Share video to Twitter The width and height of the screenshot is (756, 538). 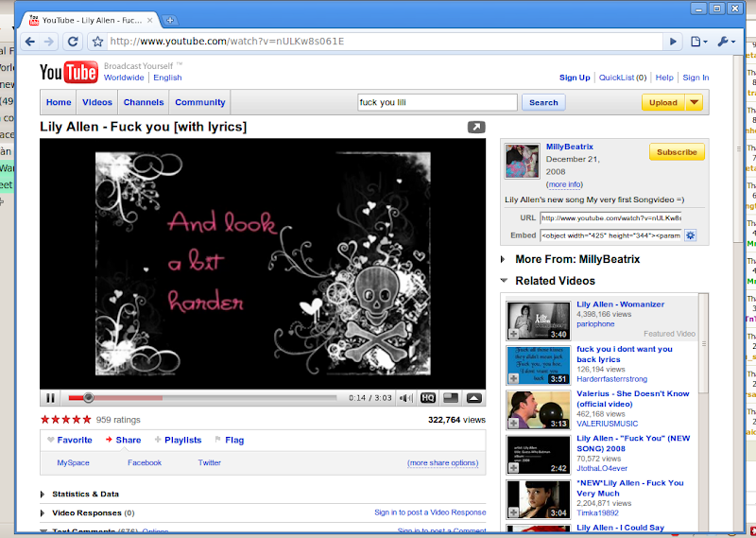click(x=209, y=462)
